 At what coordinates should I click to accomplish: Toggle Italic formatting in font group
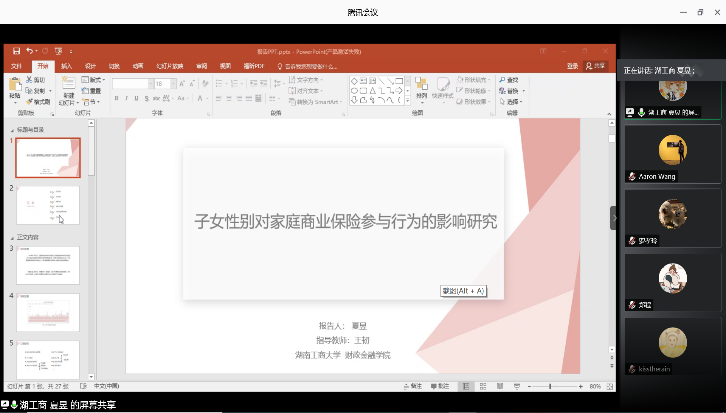[x=127, y=98]
